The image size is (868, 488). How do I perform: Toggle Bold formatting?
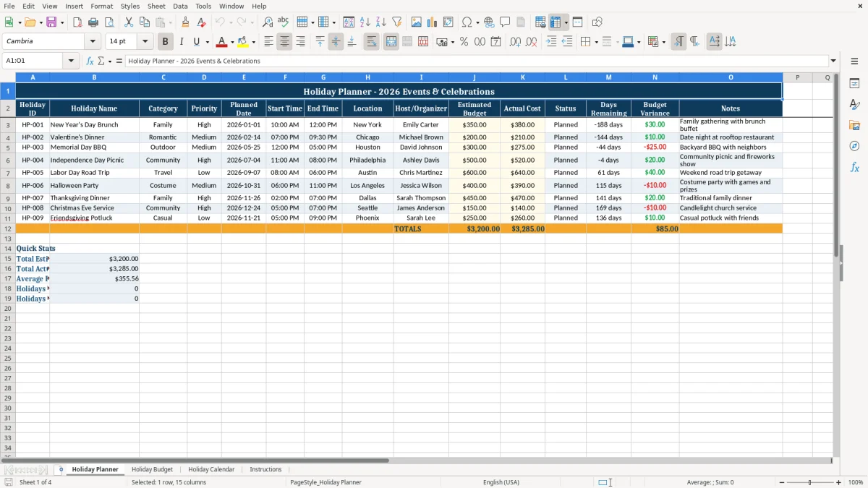(165, 42)
